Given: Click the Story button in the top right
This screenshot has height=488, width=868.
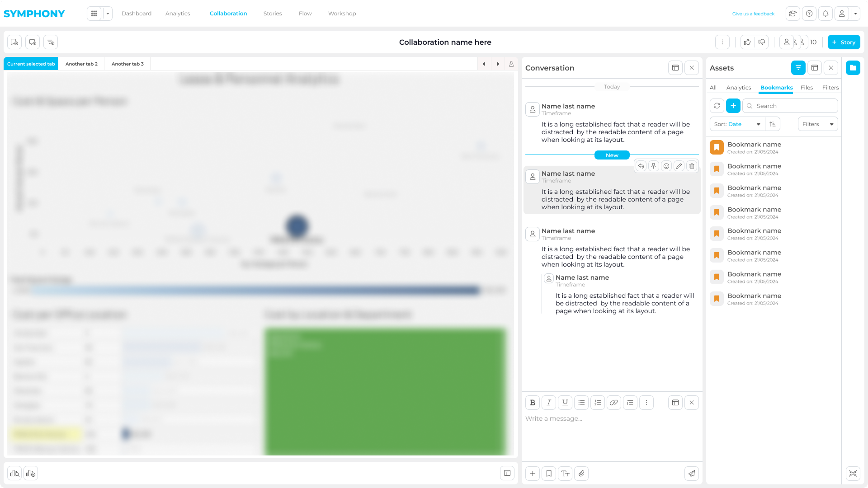Looking at the screenshot, I should point(844,42).
